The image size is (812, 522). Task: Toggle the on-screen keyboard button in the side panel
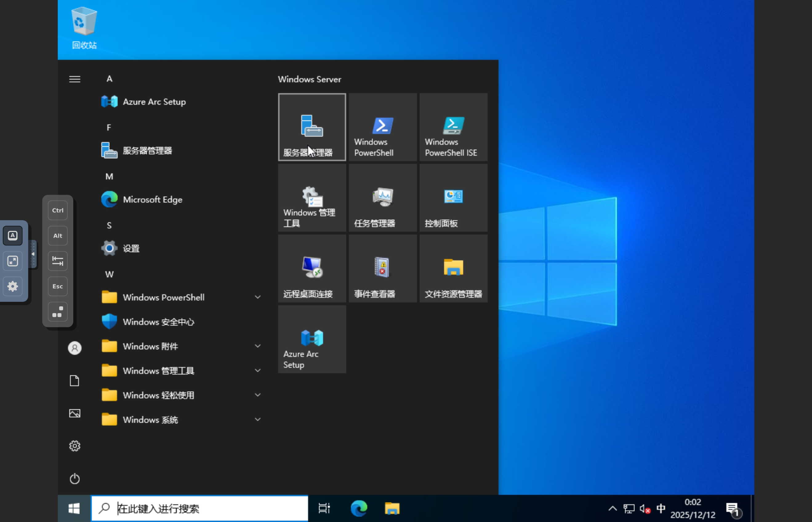[x=13, y=236]
